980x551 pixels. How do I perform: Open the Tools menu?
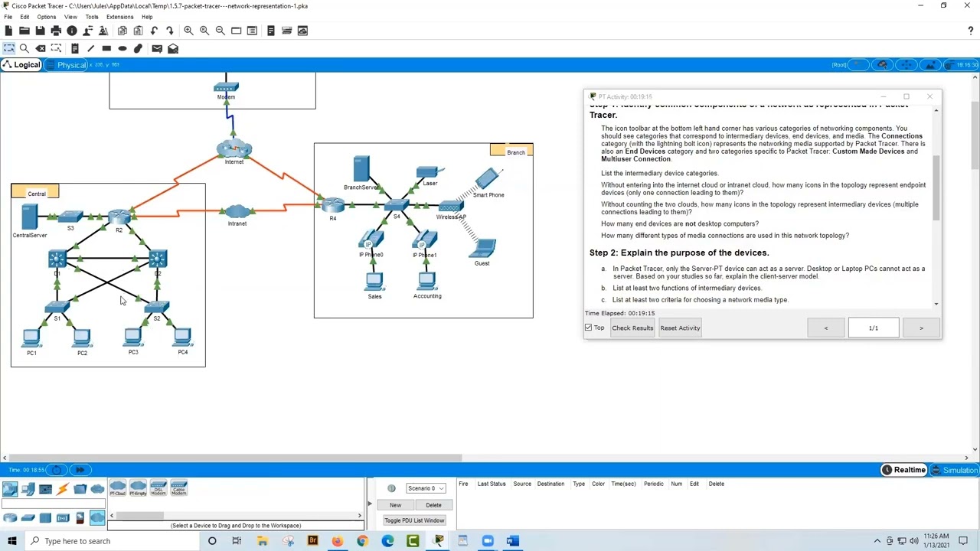(x=92, y=17)
